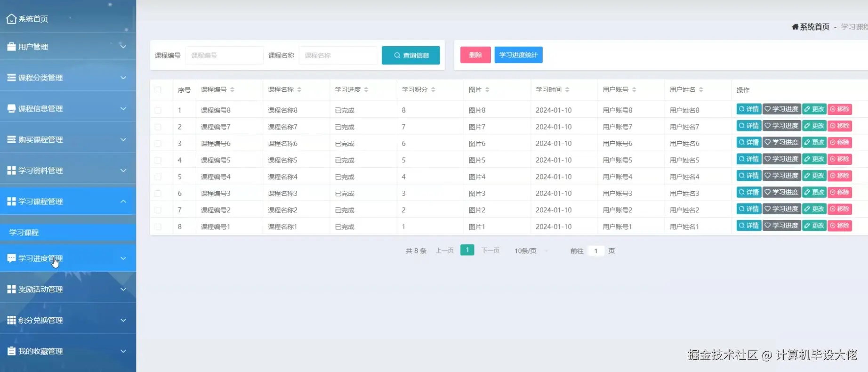Screen dimensions: 868x372
Task: Open the 10条/页 page size dropdown
Action: coord(531,251)
